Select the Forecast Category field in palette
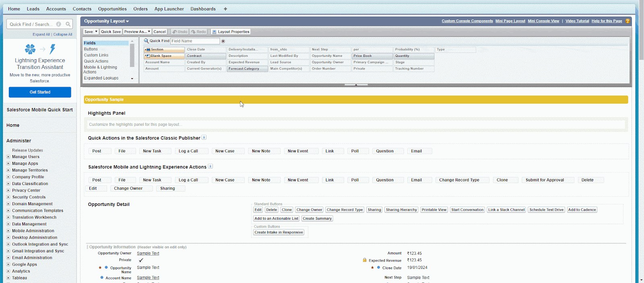This screenshot has height=283, width=644. coord(248,69)
